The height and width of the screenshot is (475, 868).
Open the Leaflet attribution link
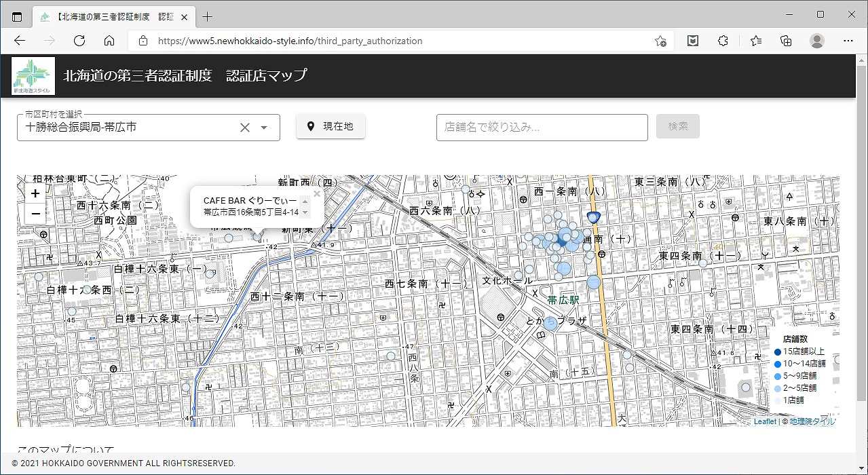click(765, 421)
